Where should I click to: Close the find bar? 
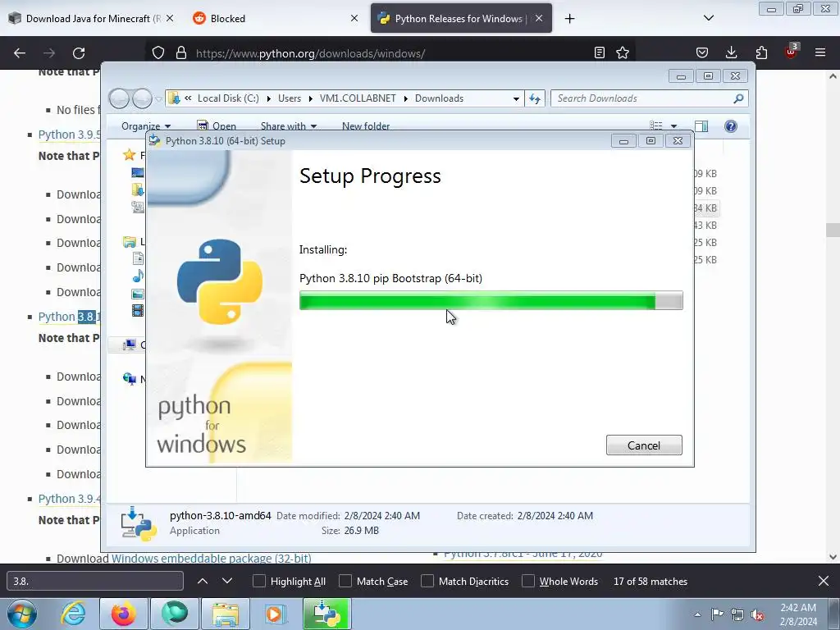[x=824, y=582]
